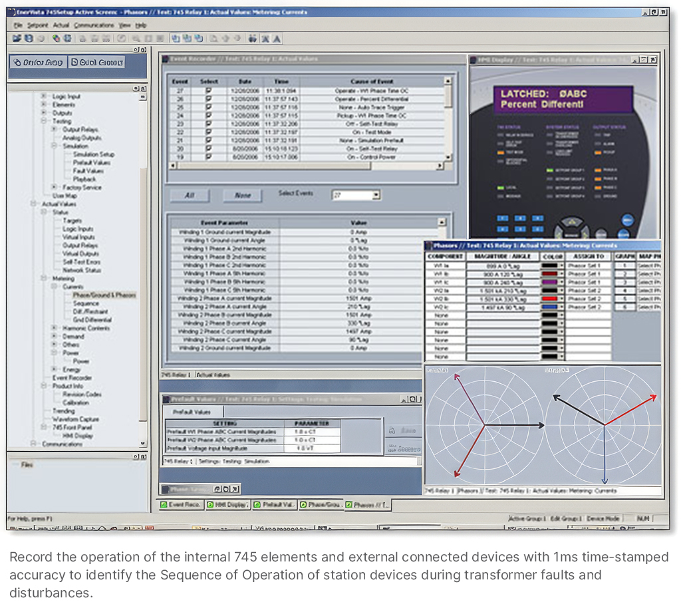Image resolution: width=685 pixels, height=616 pixels.
Task: Click the purple color swatch for W1 Ic
Action: (549, 282)
